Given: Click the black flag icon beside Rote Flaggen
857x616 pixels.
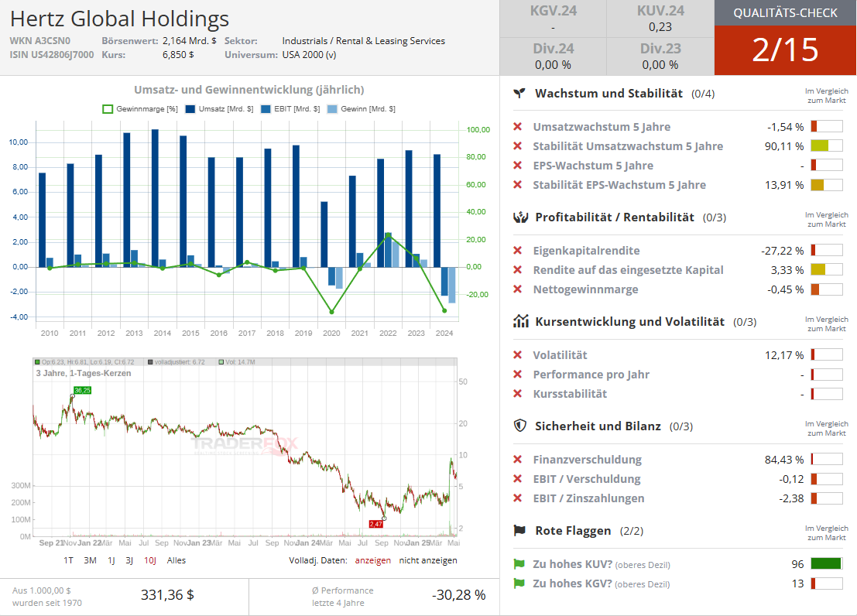Looking at the screenshot, I should [x=519, y=530].
